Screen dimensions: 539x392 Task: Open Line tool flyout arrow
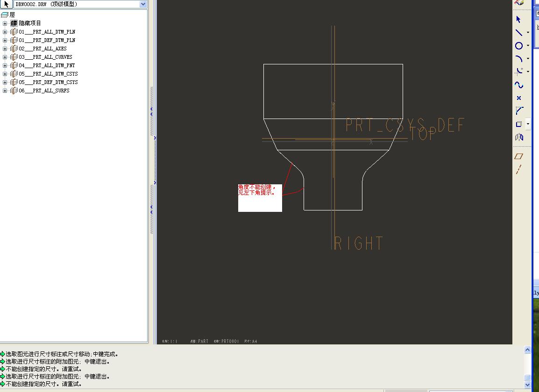click(x=528, y=33)
